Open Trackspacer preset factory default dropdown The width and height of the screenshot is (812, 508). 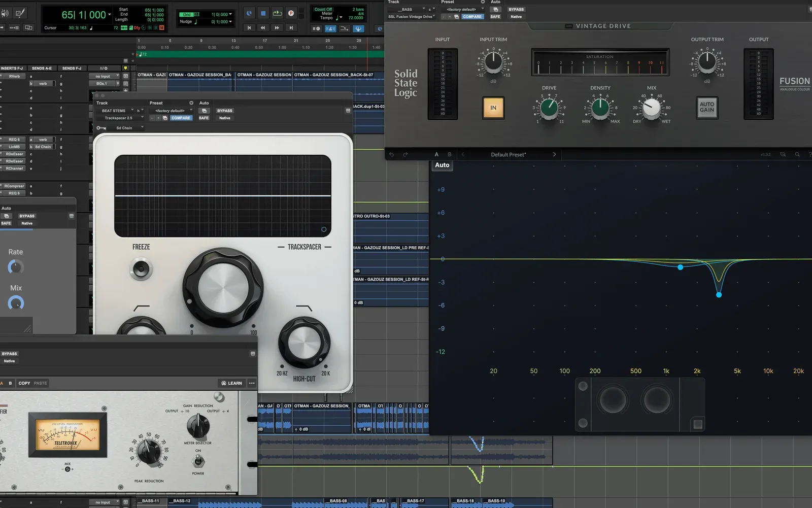pos(172,111)
